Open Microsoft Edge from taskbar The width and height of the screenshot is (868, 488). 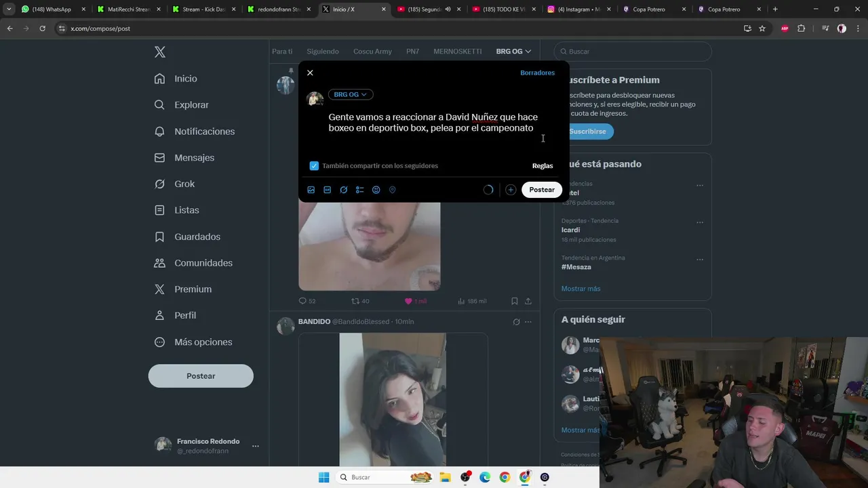[485, 477]
